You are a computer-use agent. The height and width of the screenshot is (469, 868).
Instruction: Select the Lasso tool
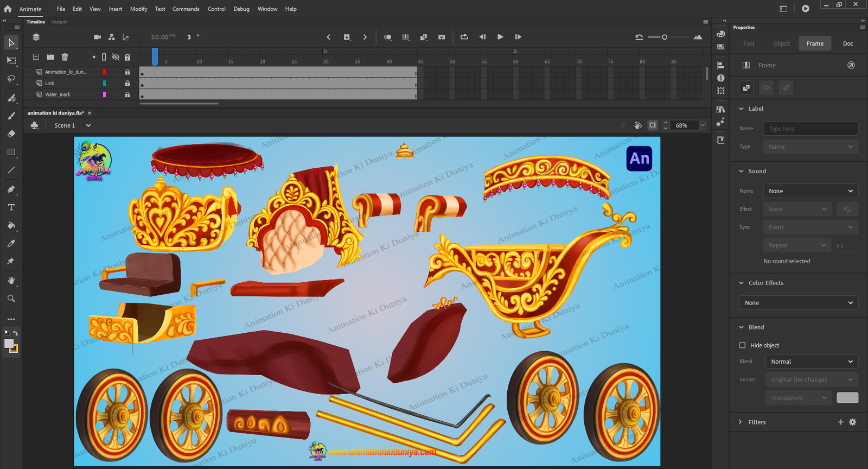click(x=11, y=79)
